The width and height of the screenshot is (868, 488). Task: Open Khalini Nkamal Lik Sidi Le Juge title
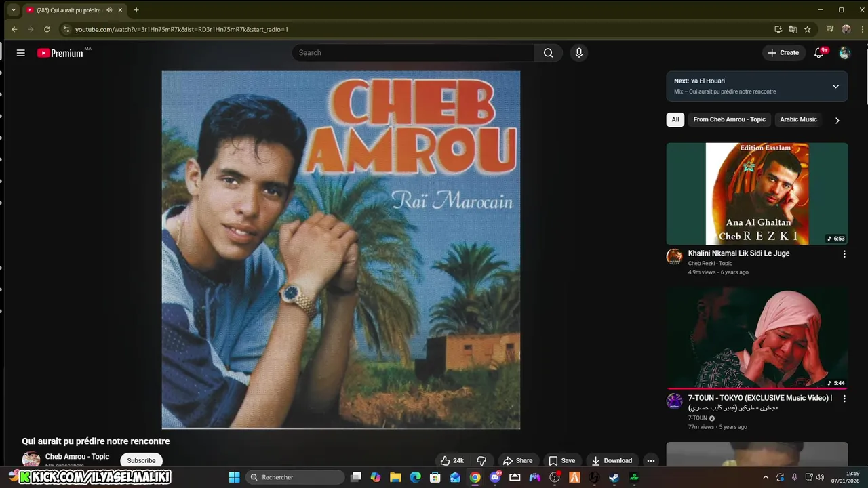(x=738, y=253)
